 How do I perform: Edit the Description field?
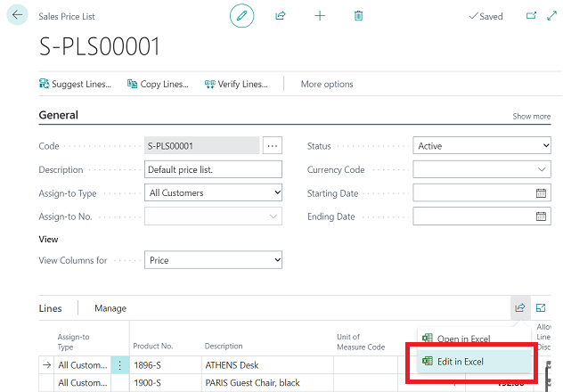(213, 169)
